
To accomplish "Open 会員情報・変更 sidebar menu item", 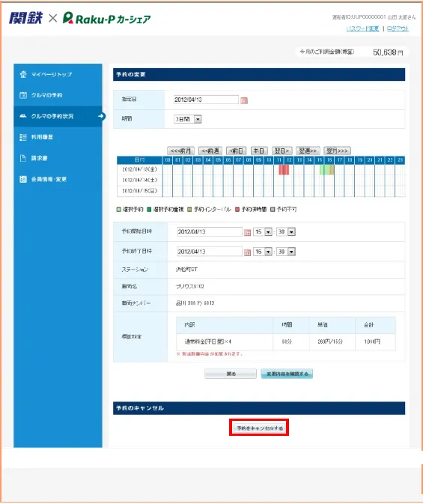I will [58, 179].
